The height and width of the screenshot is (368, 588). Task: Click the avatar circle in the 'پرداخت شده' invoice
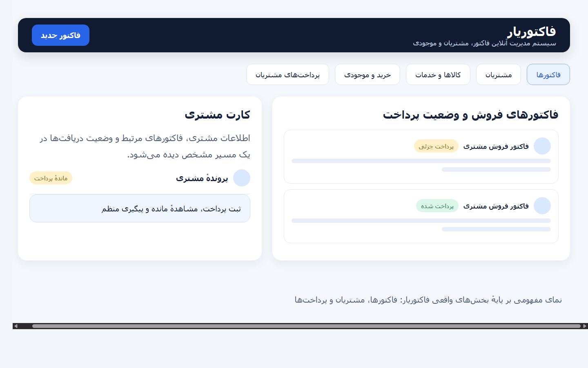(x=542, y=206)
